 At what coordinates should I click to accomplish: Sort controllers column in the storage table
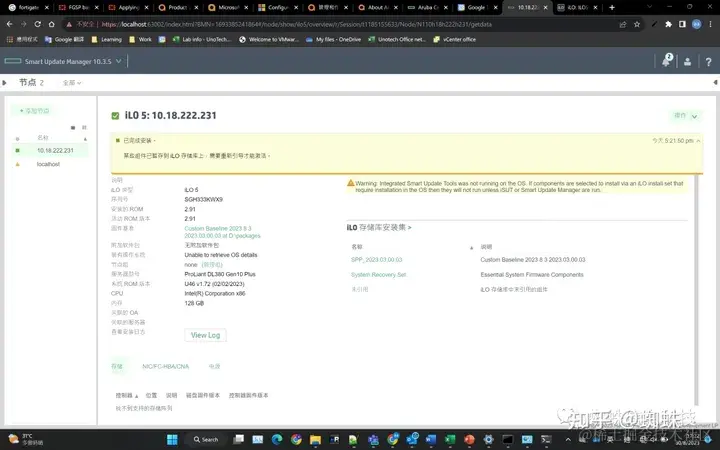pos(136,396)
